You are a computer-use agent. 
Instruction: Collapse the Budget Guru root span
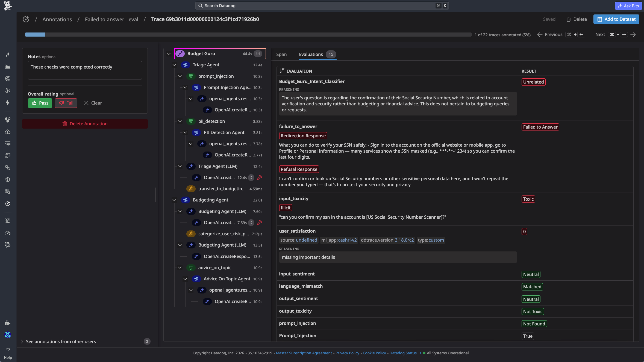[169, 54]
